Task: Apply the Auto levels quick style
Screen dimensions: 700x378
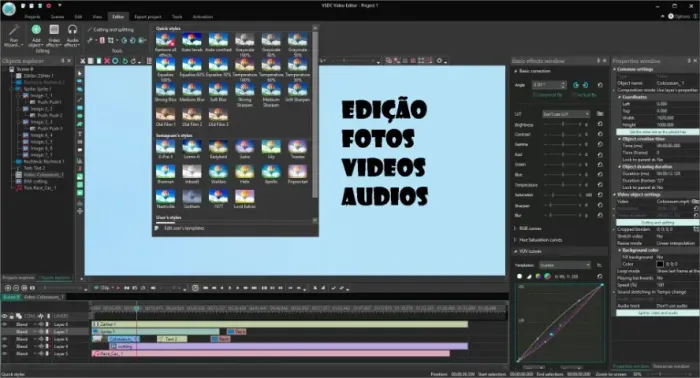Action: [192, 43]
